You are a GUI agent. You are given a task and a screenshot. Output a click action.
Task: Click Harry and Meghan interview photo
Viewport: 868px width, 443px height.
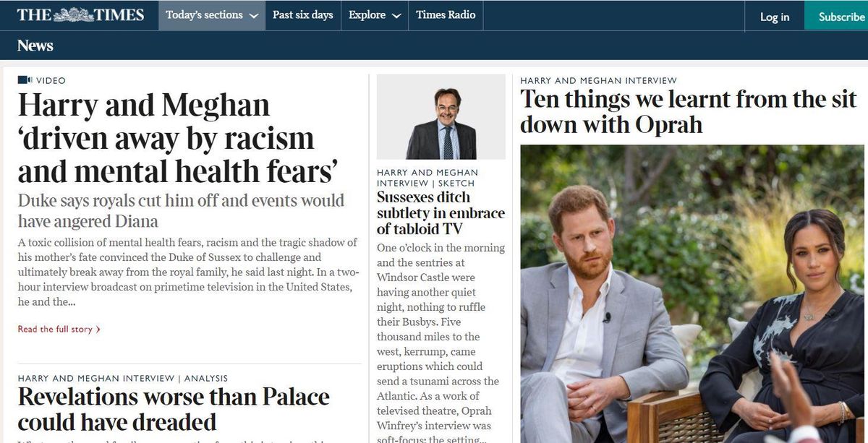[692, 293]
